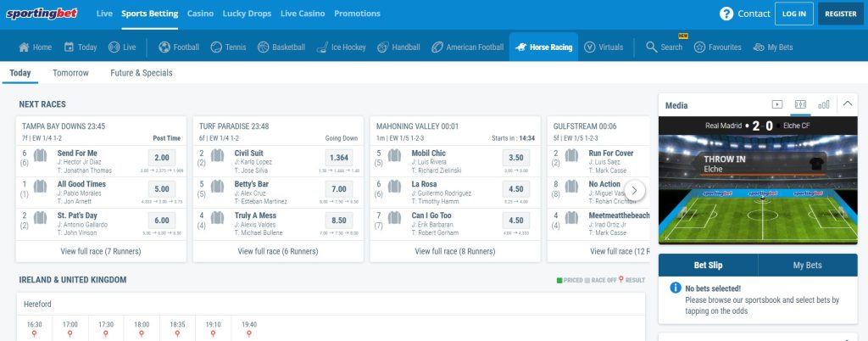Select Ice Hockey sport icon
Image resolution: width=868 pixels, height=341 pixels.
click(x=322, y=47)
